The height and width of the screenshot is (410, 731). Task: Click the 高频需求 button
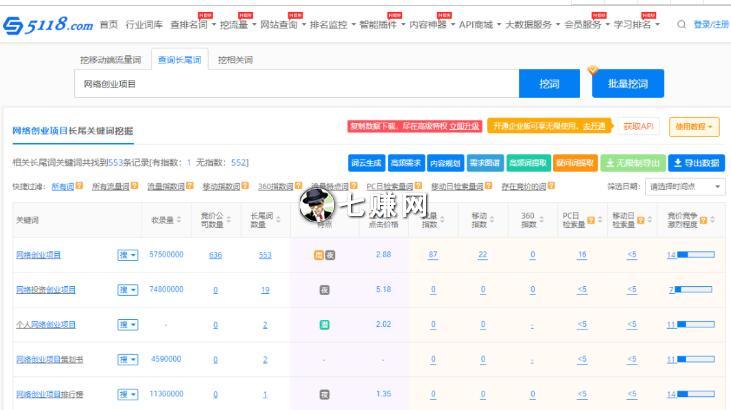[406, 163]
